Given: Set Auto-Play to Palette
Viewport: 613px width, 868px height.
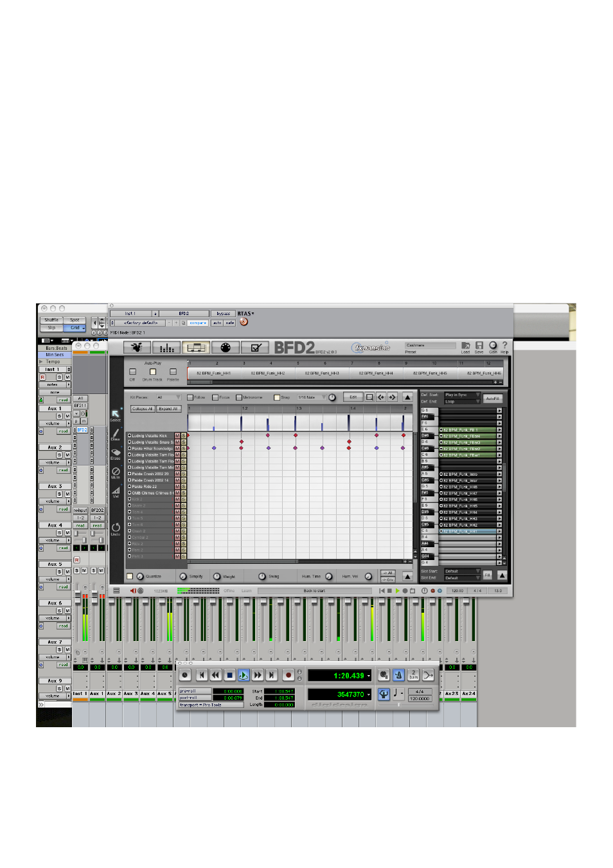Looking at the screenshot, I should [173, 372].
